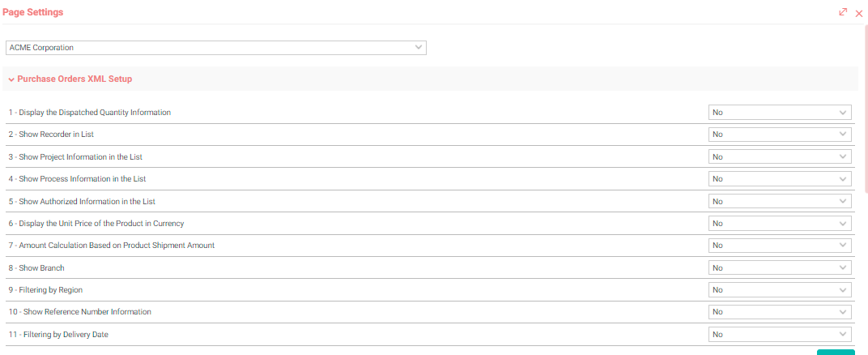The image size is (868, 355).
Task: Click the teal button at bottom right
Action: (x=836, y=353)
